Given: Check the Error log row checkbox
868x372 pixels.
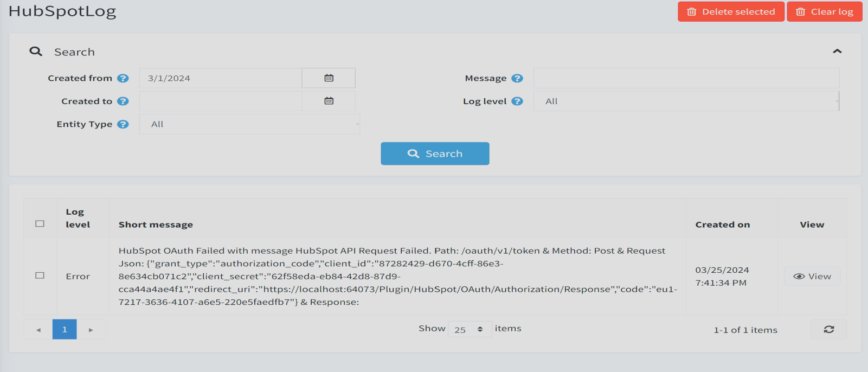Looking at the screenshot, I should point(40,275).
